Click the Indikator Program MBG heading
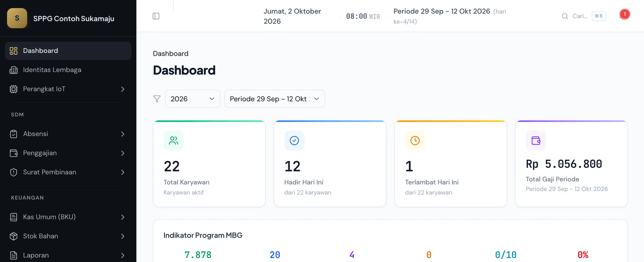 pos(203,235)
